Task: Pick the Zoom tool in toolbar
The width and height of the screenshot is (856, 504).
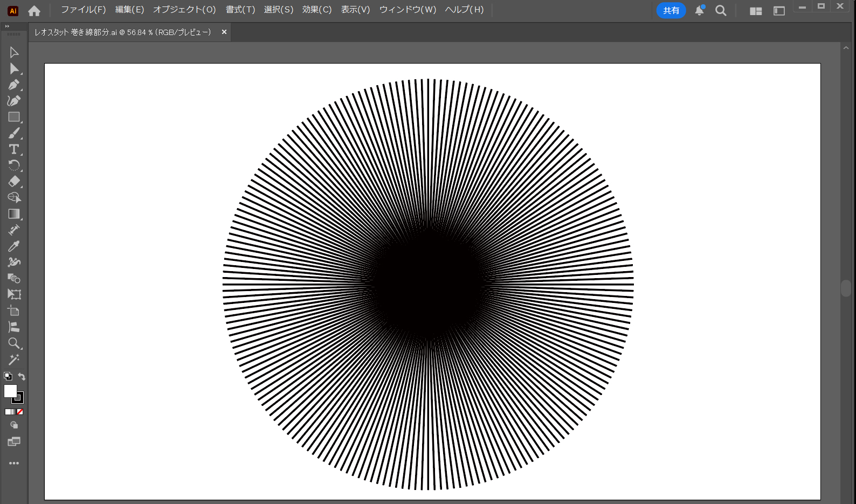Action: 14,343
